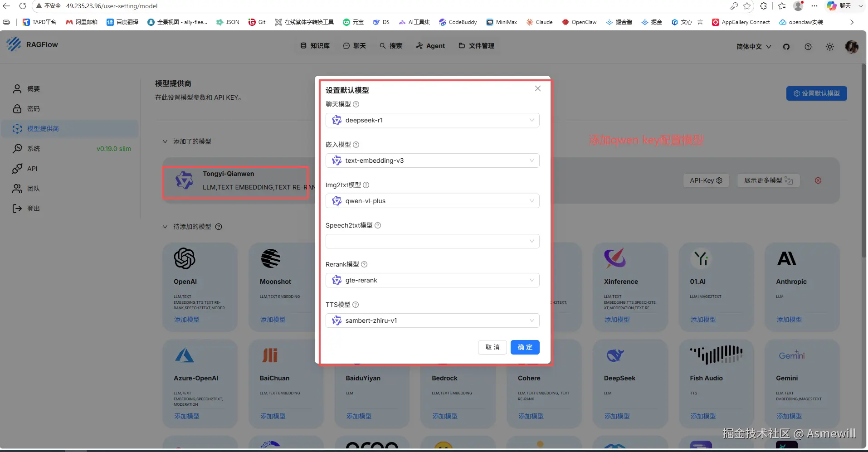Click the help icon next to 聊天模型

[x=356, y=104]
